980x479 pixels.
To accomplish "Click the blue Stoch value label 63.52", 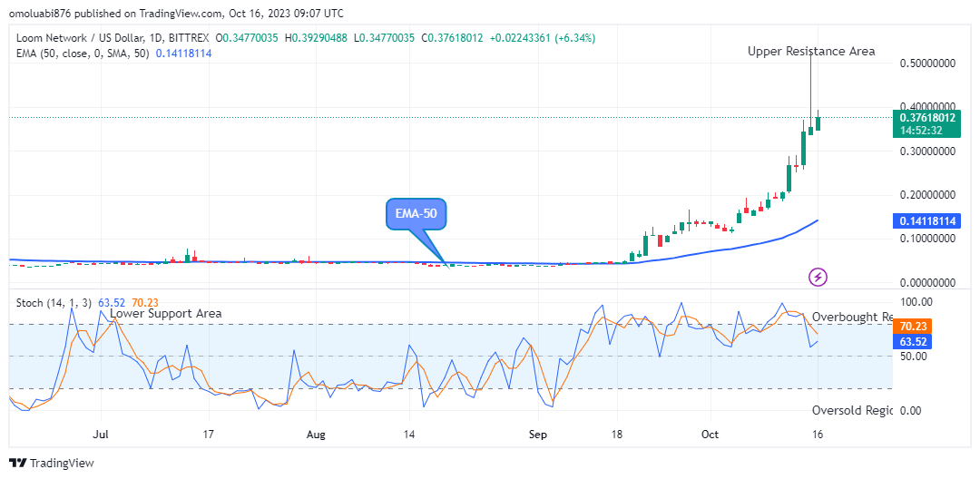I will coord(913,341).
